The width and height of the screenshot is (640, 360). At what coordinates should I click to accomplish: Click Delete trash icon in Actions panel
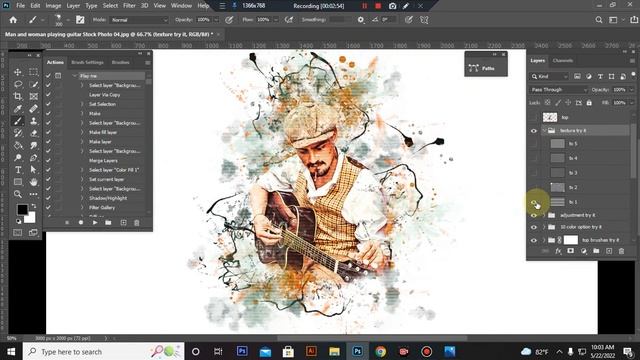pyautogui.click(x=137, y=223)
